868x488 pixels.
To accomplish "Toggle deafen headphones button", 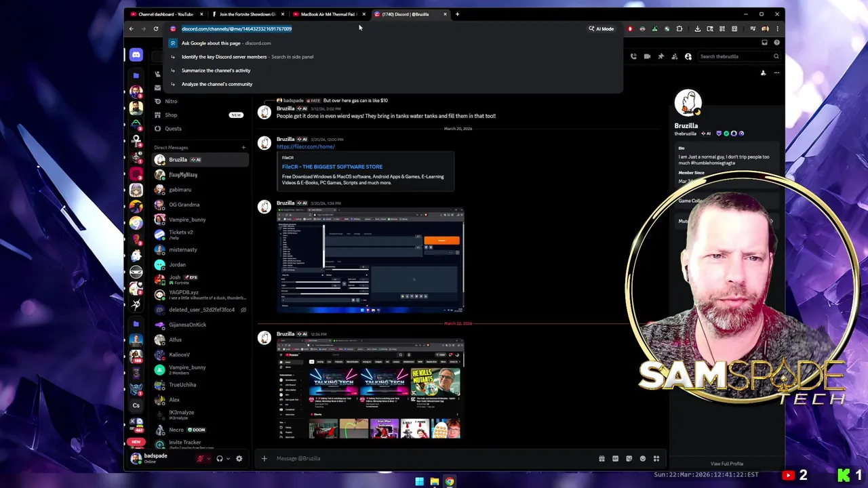I will (219, 459).
